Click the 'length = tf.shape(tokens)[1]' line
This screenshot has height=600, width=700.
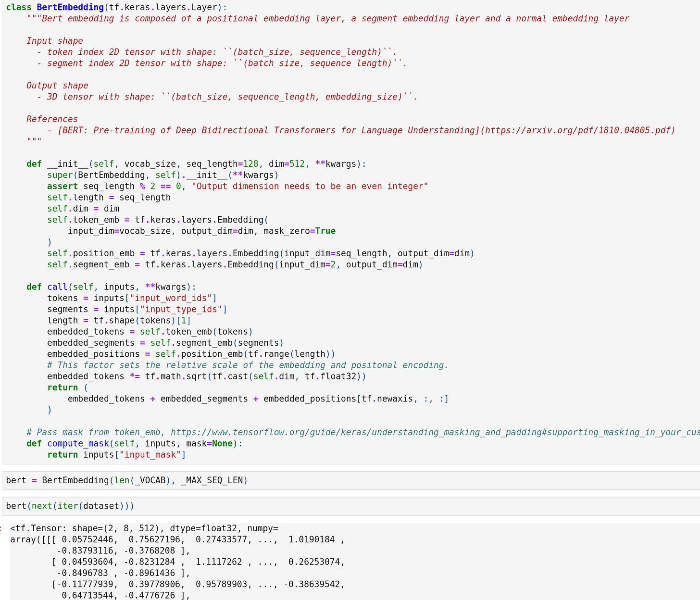(x=119, y=320)
